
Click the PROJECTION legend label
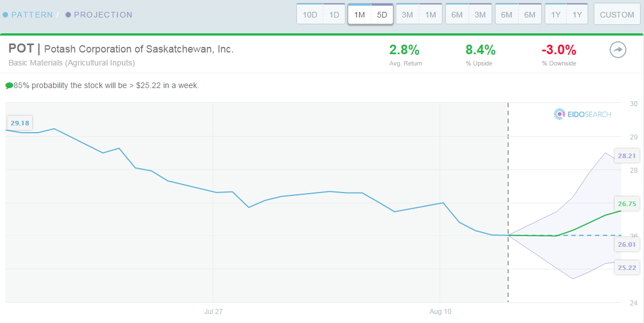tap(103, 15)
